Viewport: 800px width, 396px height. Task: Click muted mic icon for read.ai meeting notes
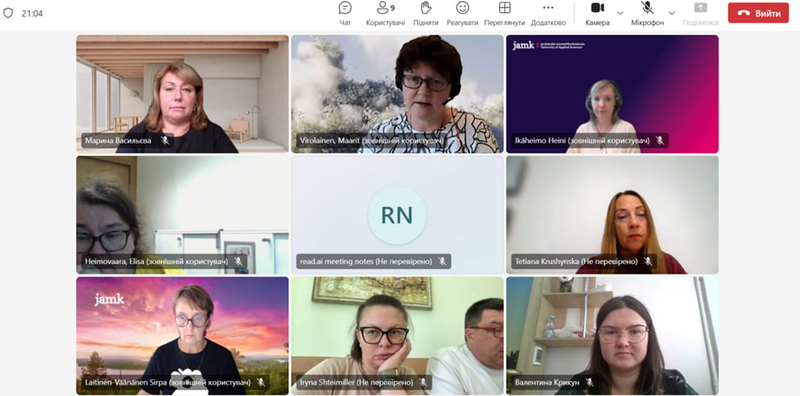(x=442, y=261)
